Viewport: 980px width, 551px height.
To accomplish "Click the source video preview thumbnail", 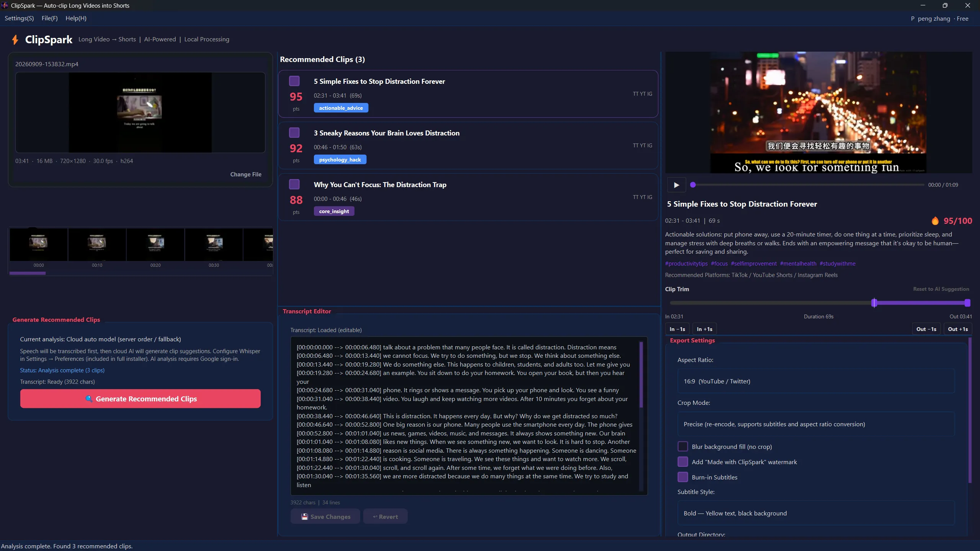I will point(140,112).
